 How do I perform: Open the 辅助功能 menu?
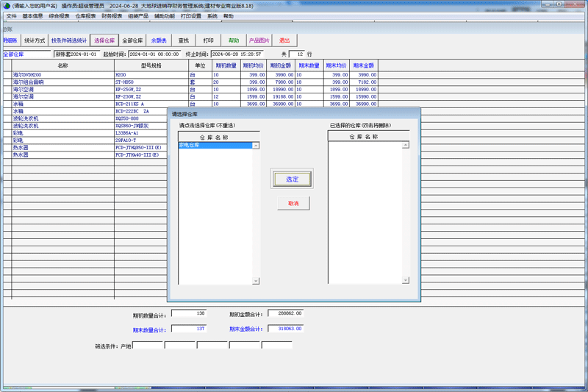point(165,16)
